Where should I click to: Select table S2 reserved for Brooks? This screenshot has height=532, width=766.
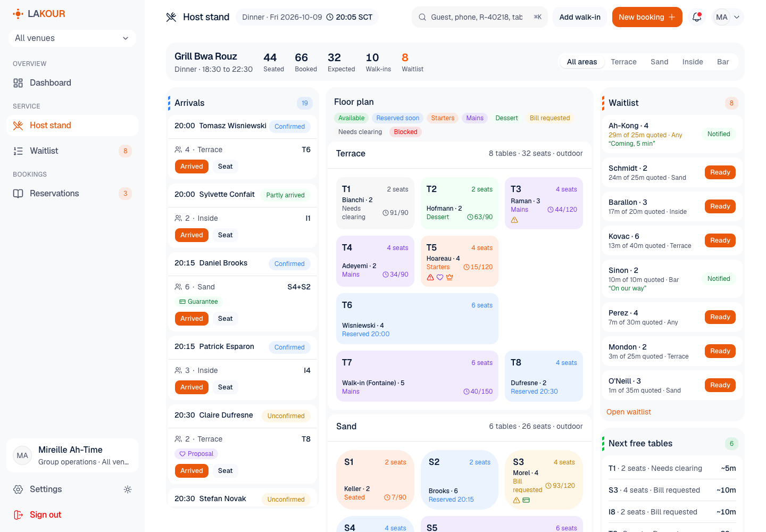click(460, 480)
